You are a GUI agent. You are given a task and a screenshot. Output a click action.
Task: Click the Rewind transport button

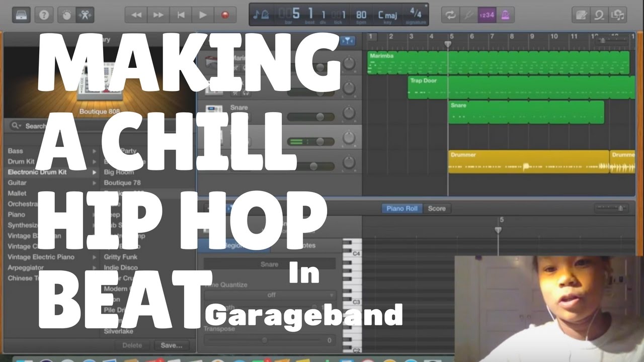pyautogui.click(x=136, y=15)
